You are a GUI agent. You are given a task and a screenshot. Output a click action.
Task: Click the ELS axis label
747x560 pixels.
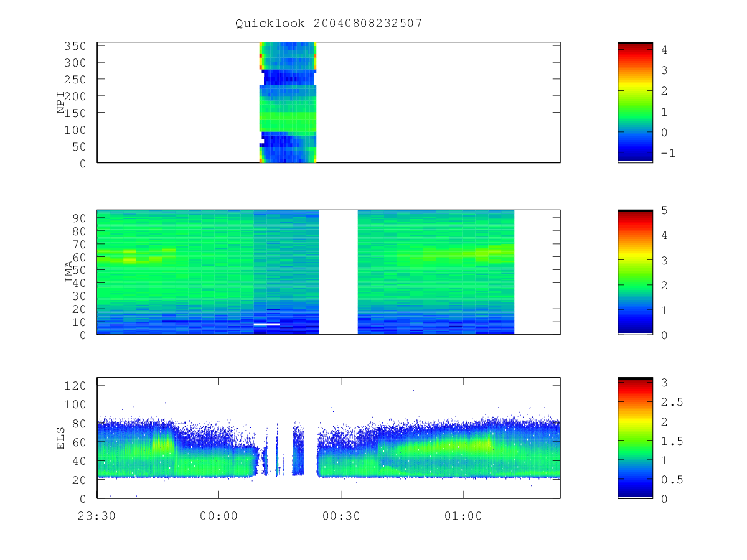61,438
